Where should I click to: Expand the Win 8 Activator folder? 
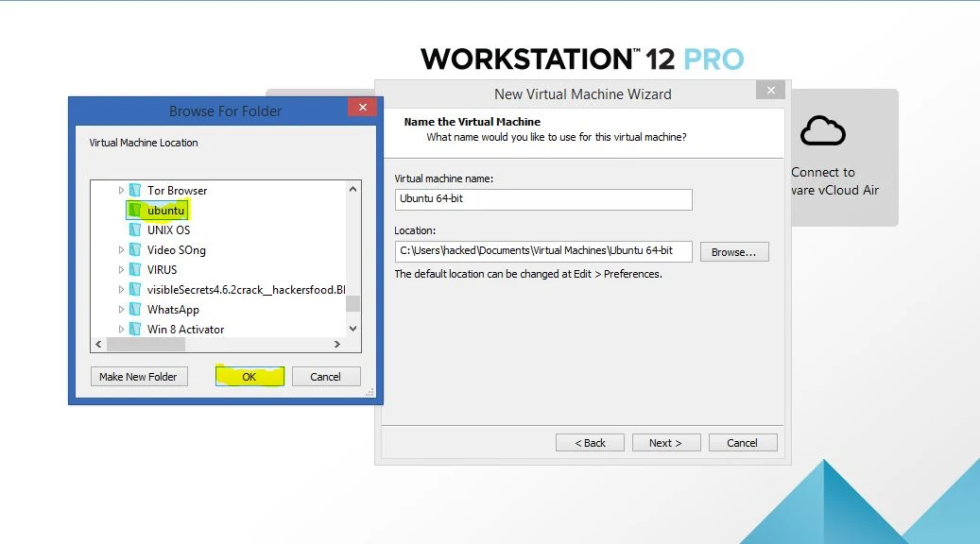pos(121,330)
